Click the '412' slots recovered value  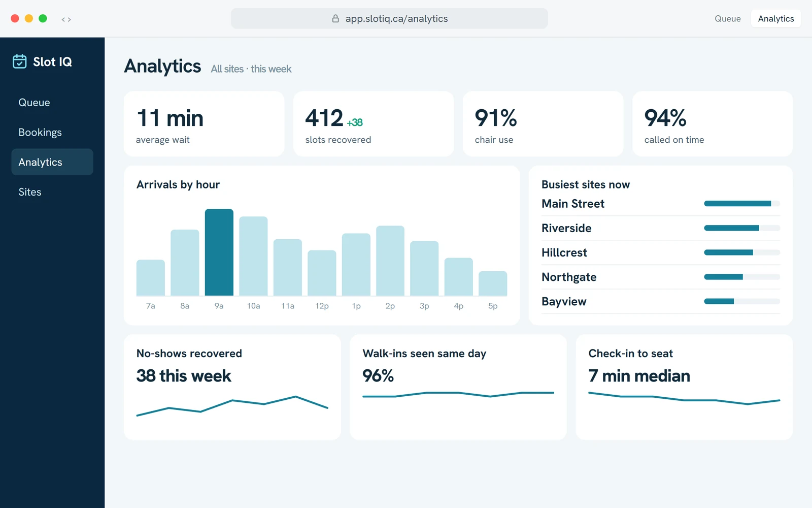tap(324, 118)
